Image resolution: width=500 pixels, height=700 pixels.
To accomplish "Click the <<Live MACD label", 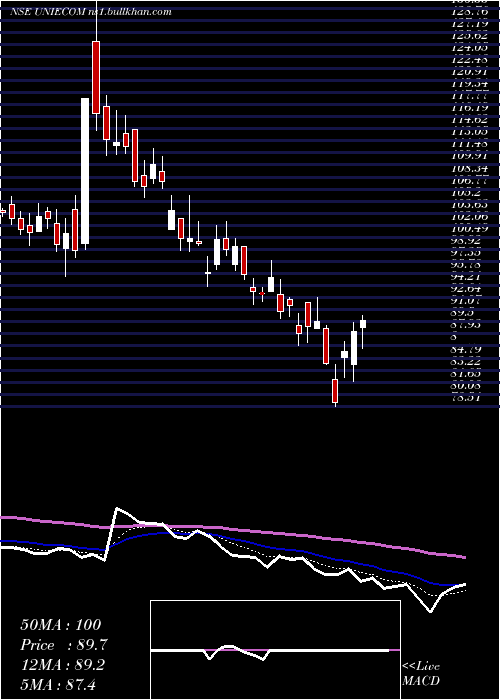I will 421,674.
